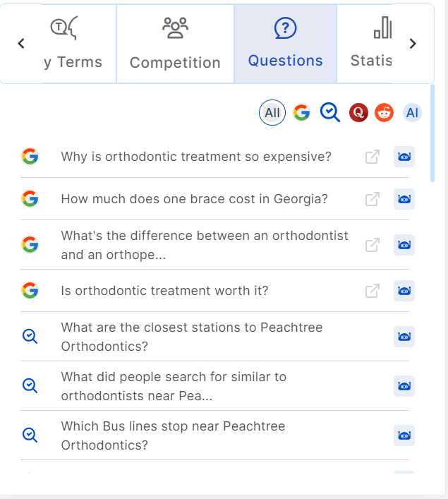Filter questions by Quora source icon
The width and height of the screenshot is (448, 499).
(x=358, y=112)
